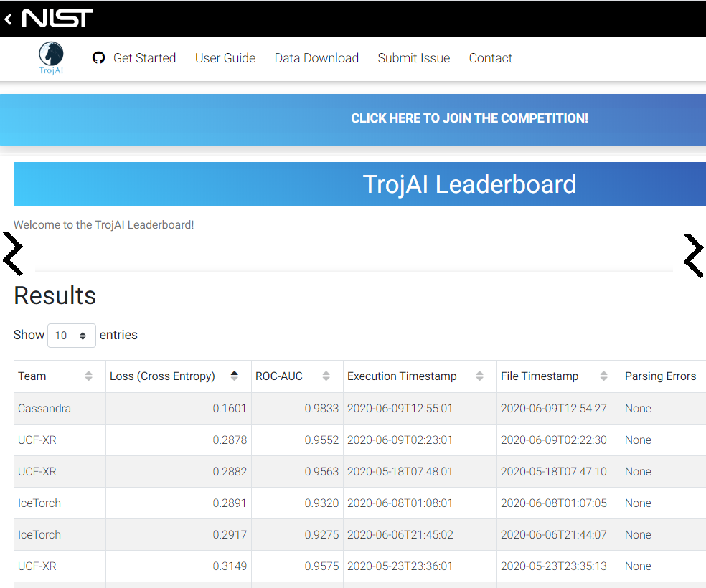This screenshot has width=706, height=588.
Task: Select file timestamp 2020-06-09T12:54:27
Action: [554, 408]
